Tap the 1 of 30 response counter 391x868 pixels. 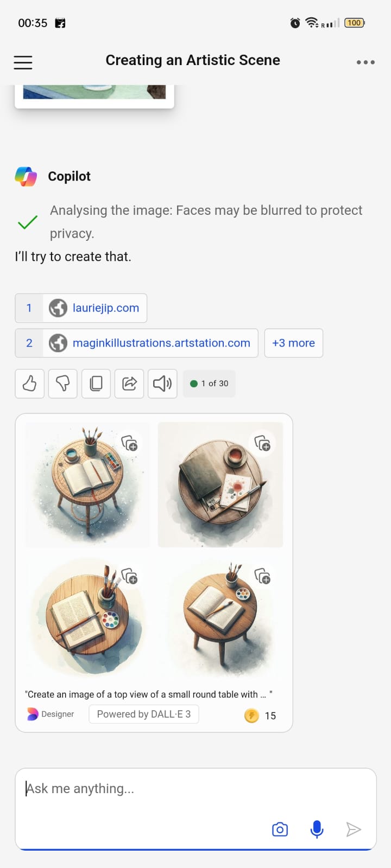pyautogui.click(x=209, y=384)
